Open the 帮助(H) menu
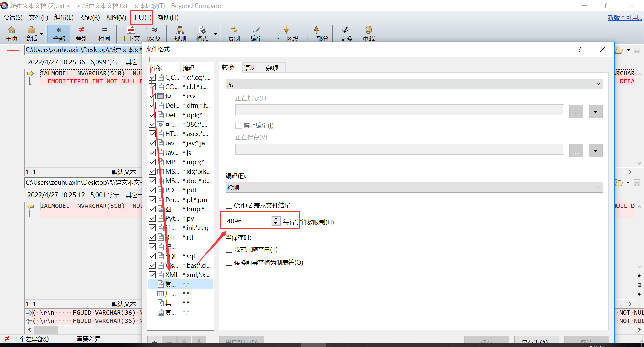The width and height of the screenshot is (644, 347). (168, 18)
